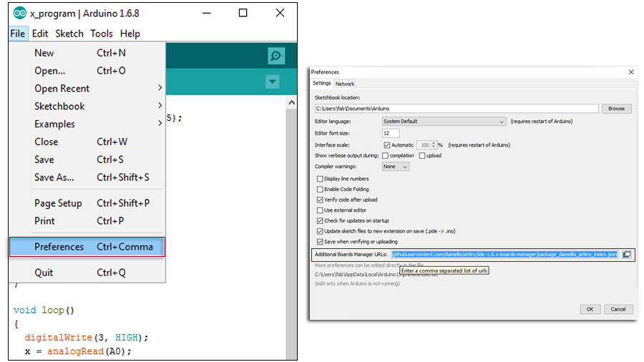Click Cancel in the Preferences dialog

[x=618, y=309]
